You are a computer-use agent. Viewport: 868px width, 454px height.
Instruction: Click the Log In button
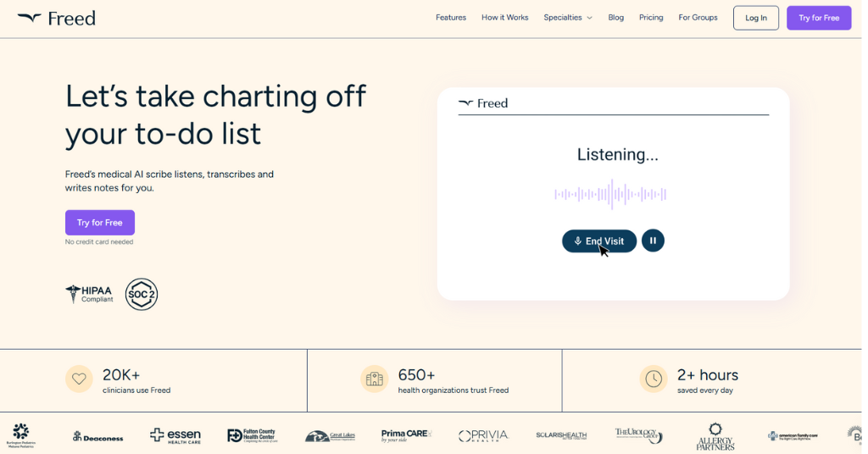755,18
